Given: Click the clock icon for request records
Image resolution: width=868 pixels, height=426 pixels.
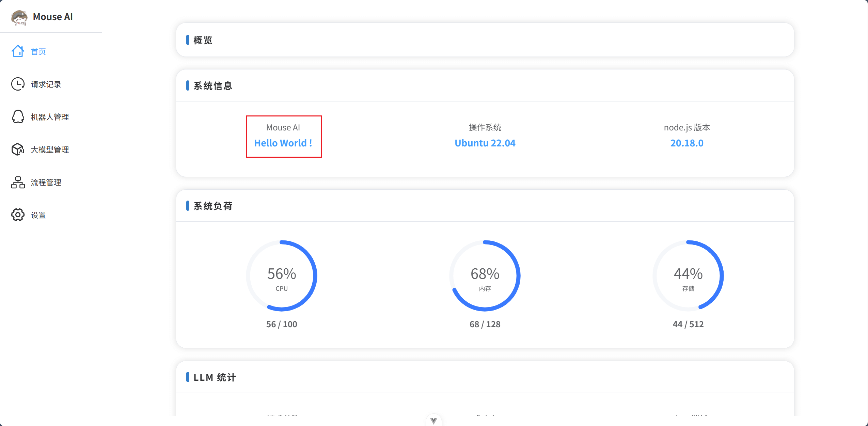Looking at the screenshot, I should [x=18, y=84].
